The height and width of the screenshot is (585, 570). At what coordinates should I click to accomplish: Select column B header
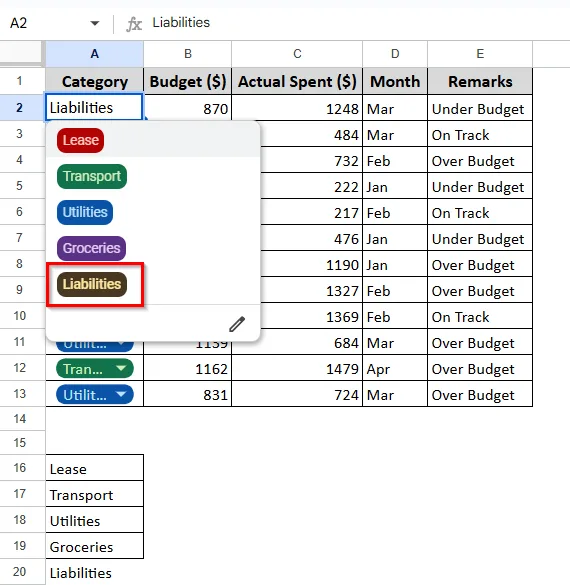click(188, 54)
